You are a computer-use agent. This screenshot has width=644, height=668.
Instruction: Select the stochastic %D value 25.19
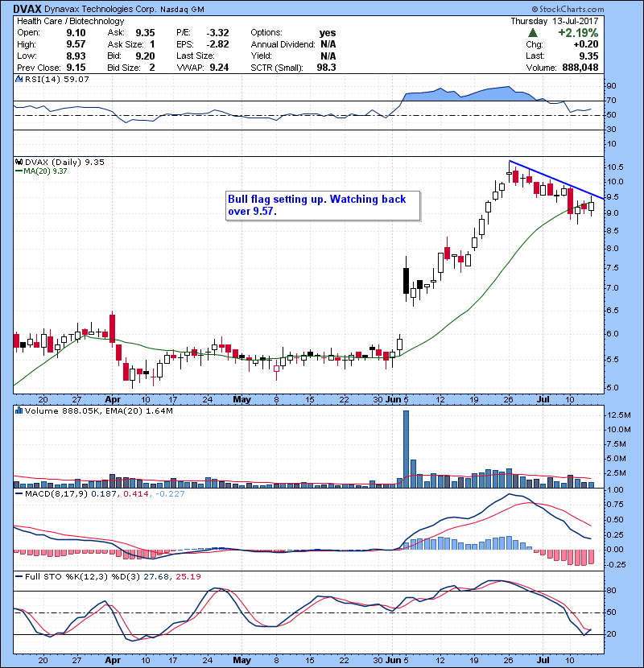click(x=188, y=577)
